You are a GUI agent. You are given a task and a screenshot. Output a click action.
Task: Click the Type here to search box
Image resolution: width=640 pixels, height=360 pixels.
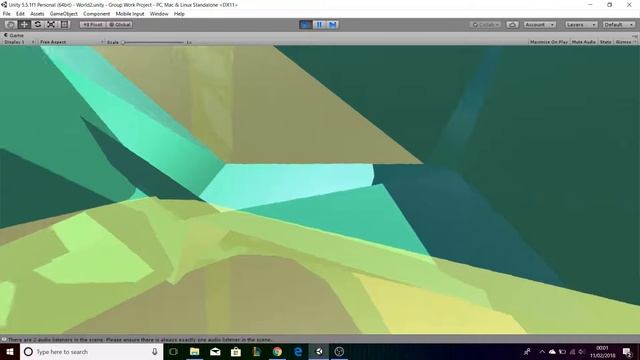click(x=91, y=352)
